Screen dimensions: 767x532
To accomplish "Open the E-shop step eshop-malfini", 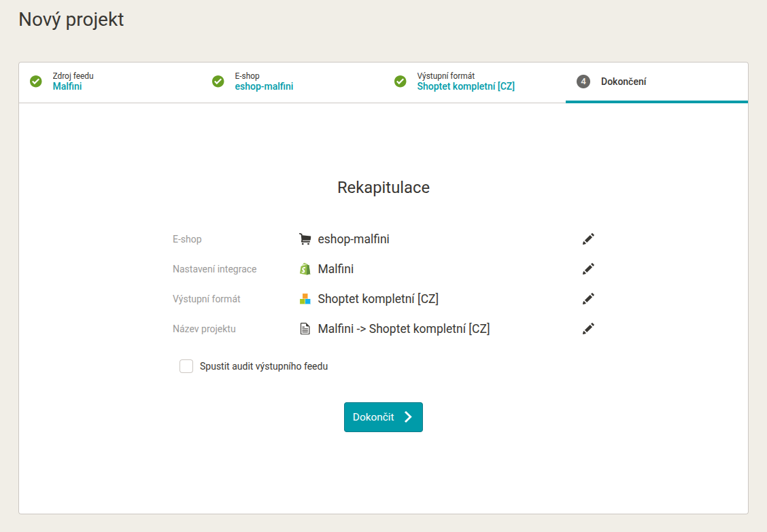I will coord(292,82).
